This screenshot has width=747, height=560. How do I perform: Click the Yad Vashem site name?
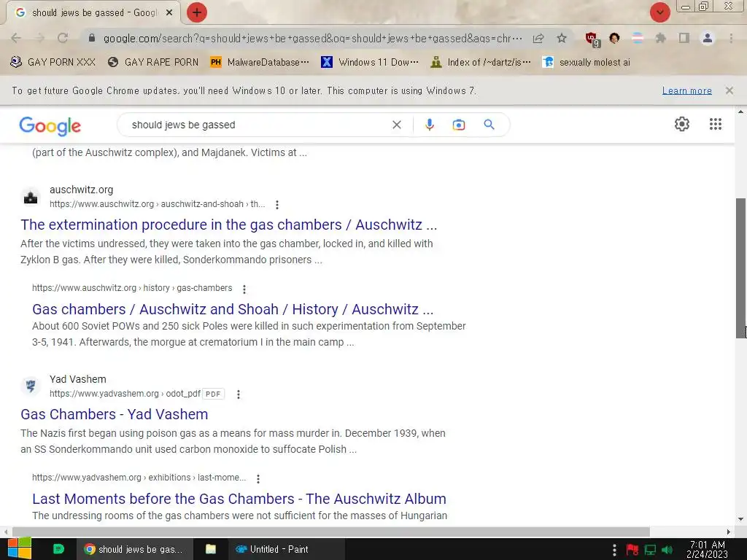click(x=77, y=379)
